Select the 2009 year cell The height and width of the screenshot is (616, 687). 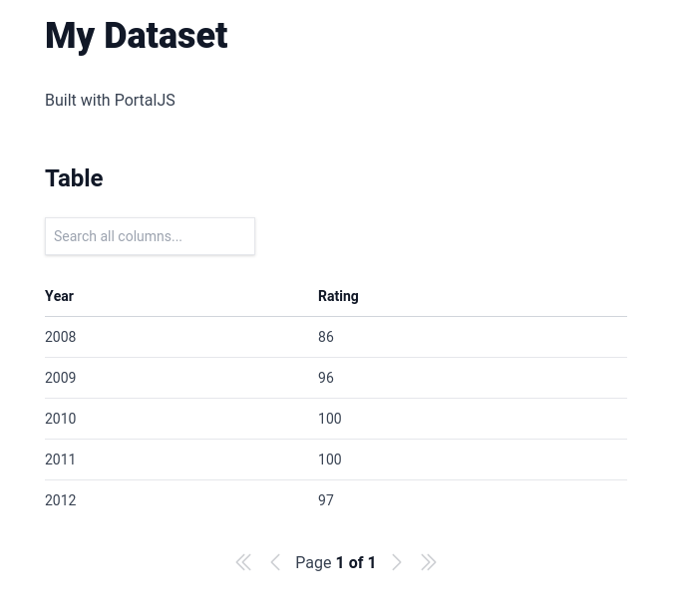click(x=61, y=378)
